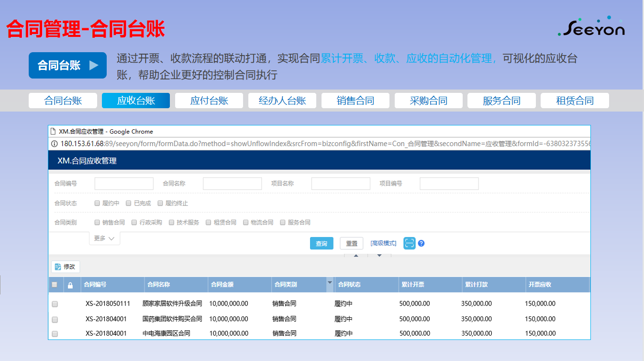Tick the 销售合同 category checkbox
This screenshot has width=644, height=361.
[98, 223]
